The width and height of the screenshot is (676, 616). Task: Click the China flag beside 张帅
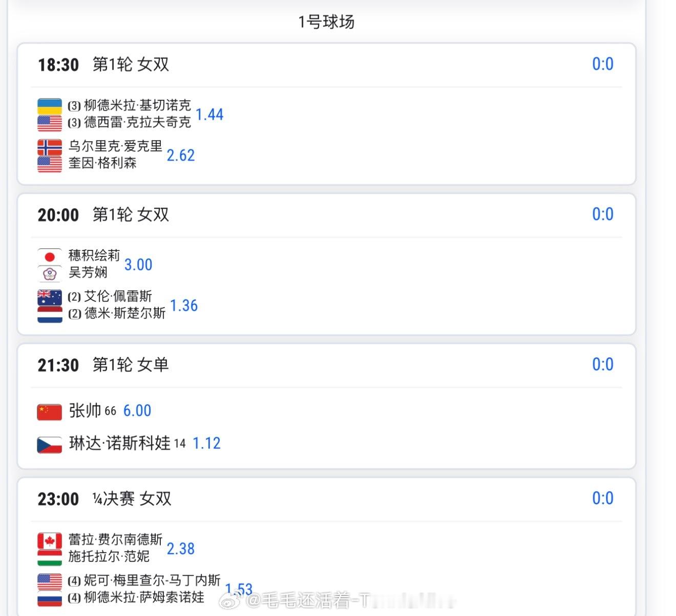[x=49, y=411]
